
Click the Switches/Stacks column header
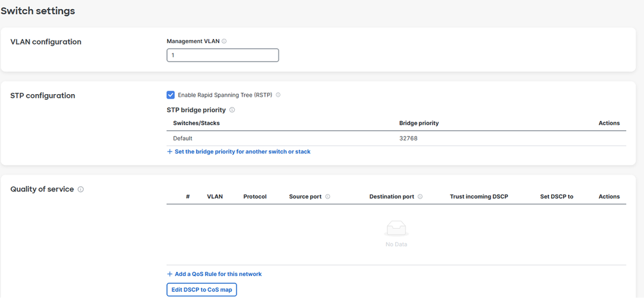197,123
